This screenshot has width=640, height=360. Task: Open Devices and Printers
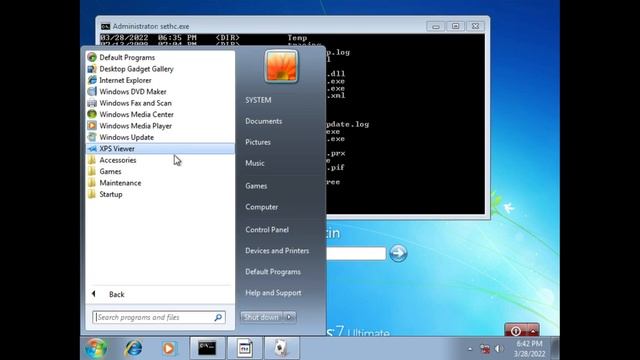pos(277,251)
